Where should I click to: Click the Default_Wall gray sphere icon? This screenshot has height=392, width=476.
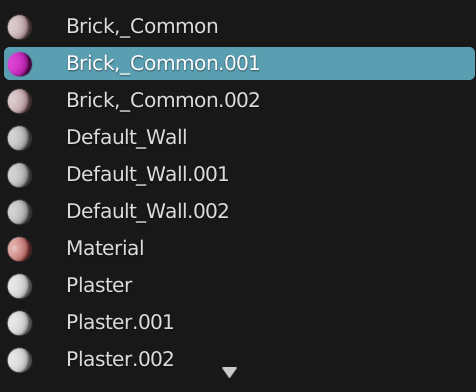[x=20, y=138]
